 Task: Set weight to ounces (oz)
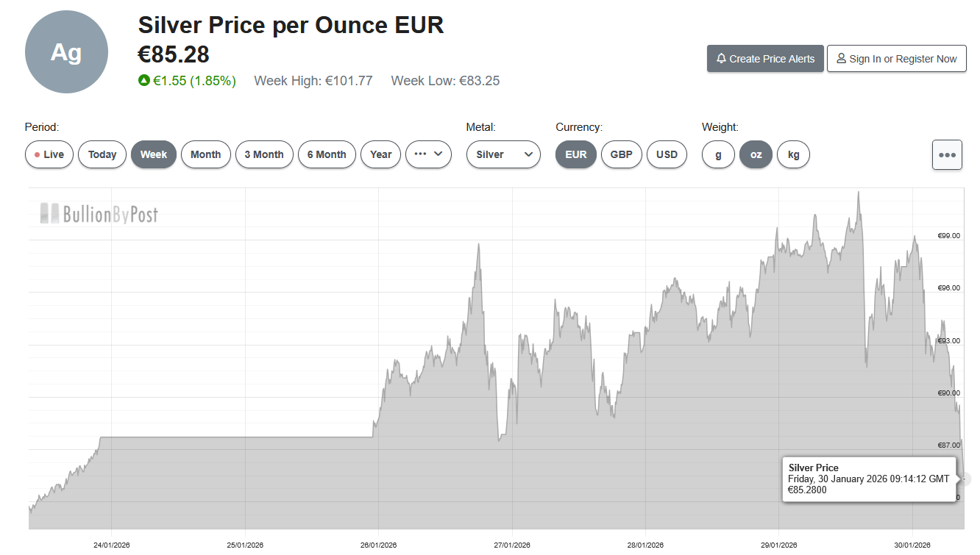pos(756,154)
